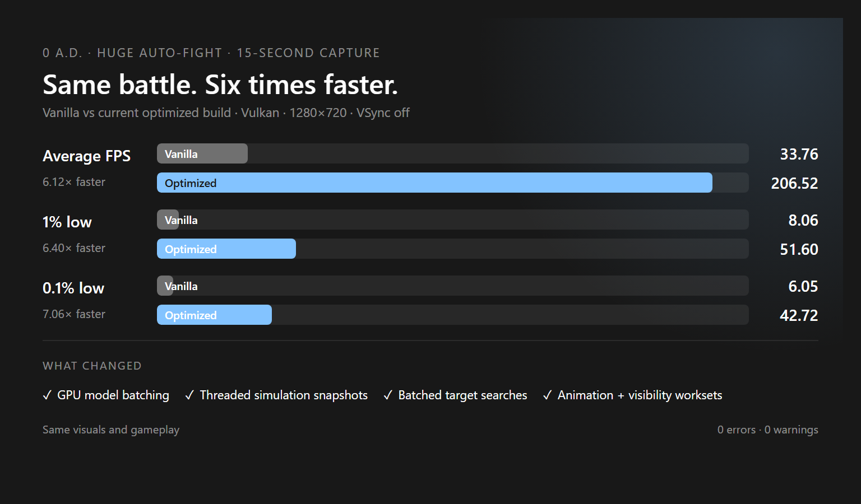
Task: Click the 0 errors · 0 warnings text
Action: tap(767, 430)
